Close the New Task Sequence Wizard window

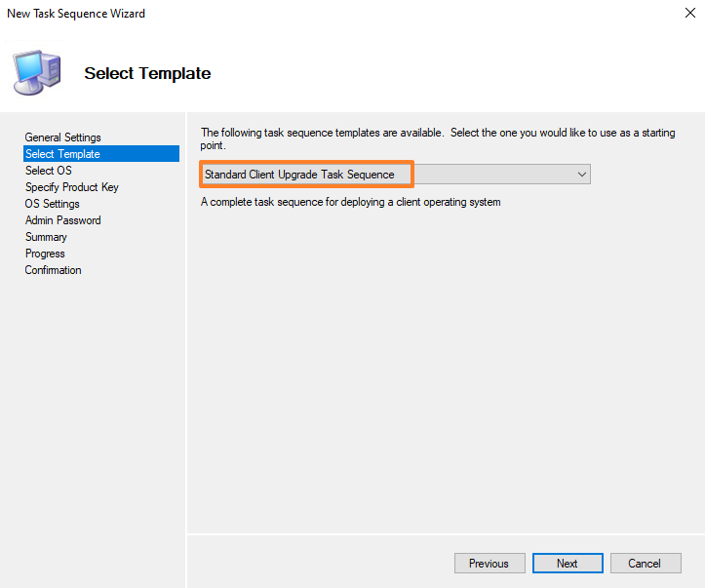[678, 14]
